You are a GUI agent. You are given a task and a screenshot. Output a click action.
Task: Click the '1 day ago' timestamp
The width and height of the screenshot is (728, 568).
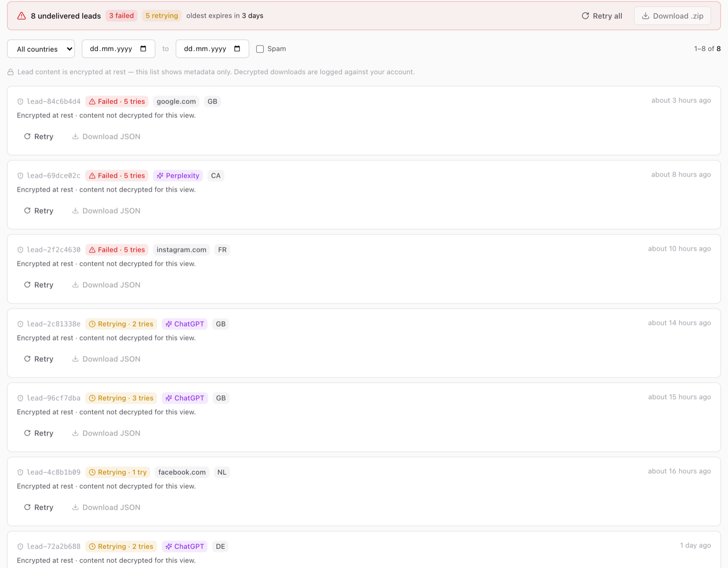[x=695, y=546]
